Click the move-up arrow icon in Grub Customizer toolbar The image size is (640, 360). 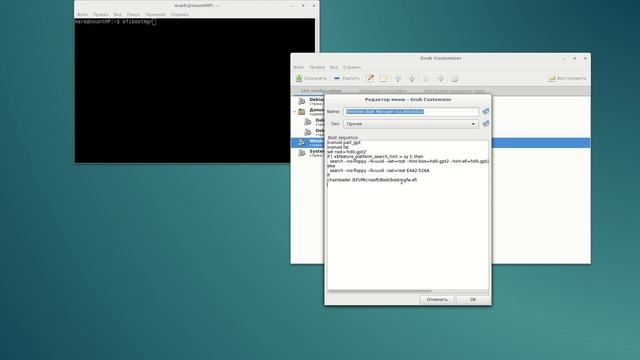pos(398,78)
